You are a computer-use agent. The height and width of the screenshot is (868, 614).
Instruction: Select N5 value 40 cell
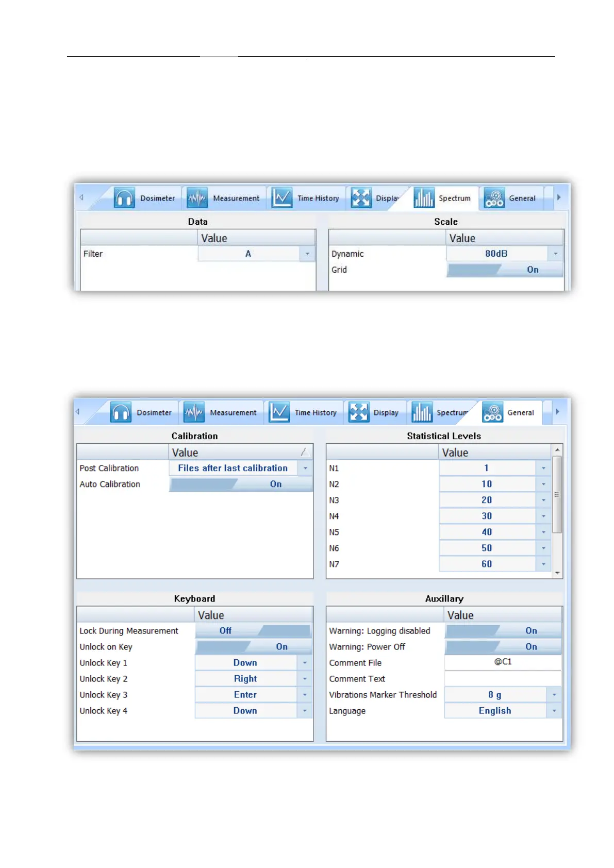[x=487, y=532]
